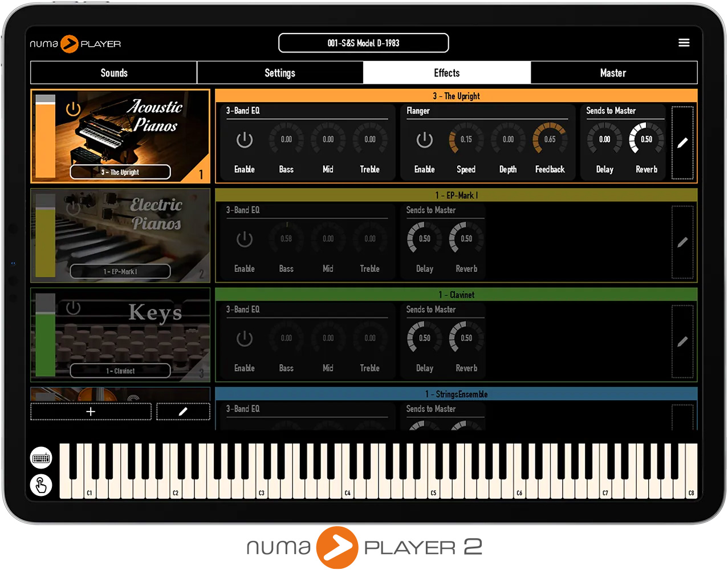
Task: Click pencil edit icon for EP-Mark I effects
Action: (682, 242)
